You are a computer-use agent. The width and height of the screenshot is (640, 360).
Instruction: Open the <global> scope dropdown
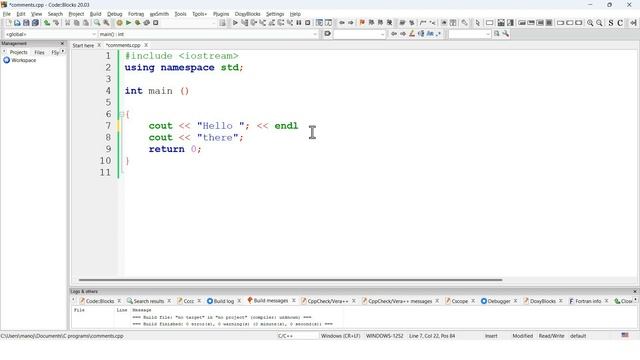[50, 34]
